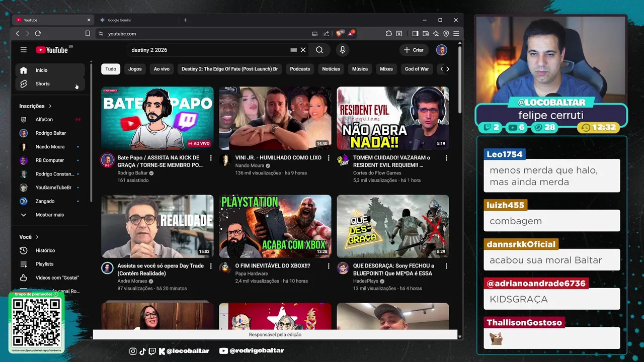Viewport: 644px width, 362px height.
Task: Select the Ao vivo filter chip
Action: [x=162, y=69]
